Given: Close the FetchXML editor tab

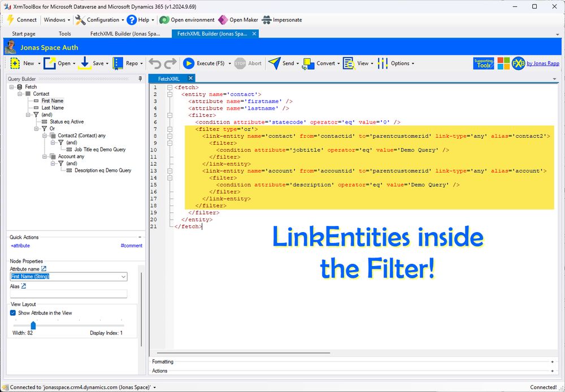Looking at the screenshot, I should coord(190,78).
